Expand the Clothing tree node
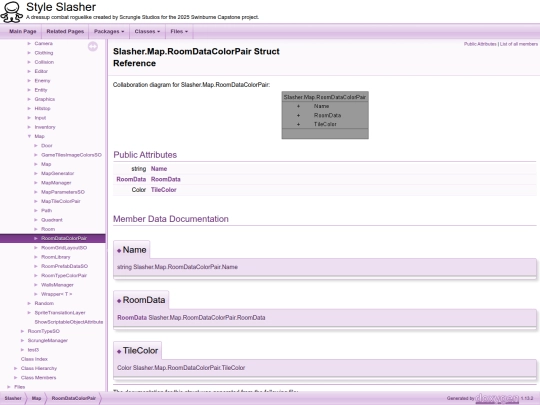This screenshot has height=405, width=540. [x=29, y=53]
